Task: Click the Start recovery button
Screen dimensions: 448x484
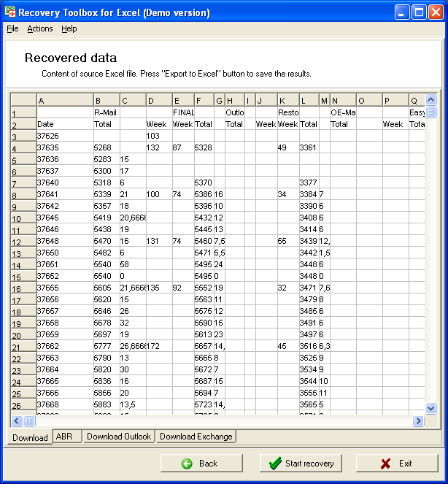Action: tap(301, 464)
